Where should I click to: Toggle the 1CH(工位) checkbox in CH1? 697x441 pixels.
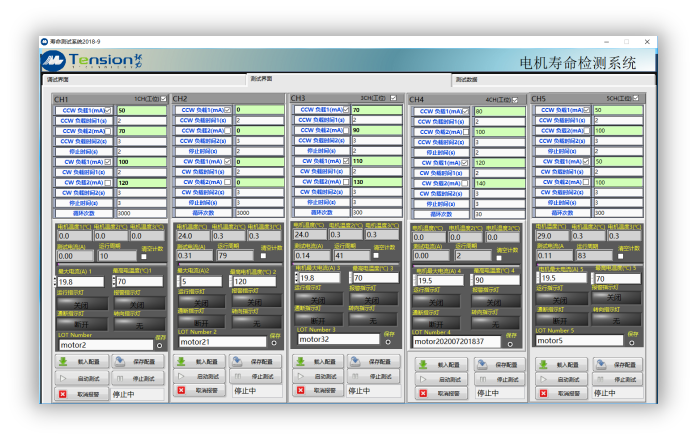pyautogui.click(x=164, y=99)
